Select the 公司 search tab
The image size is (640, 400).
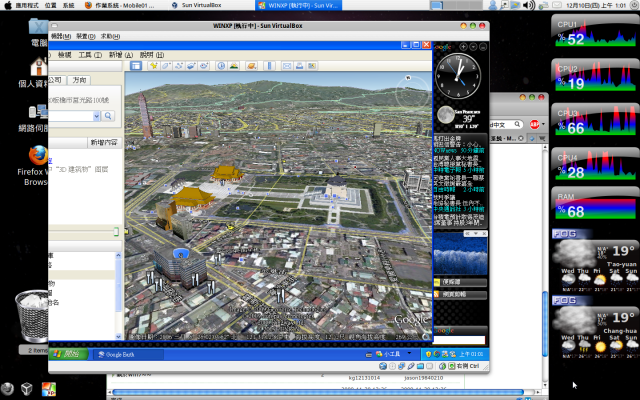56,80
